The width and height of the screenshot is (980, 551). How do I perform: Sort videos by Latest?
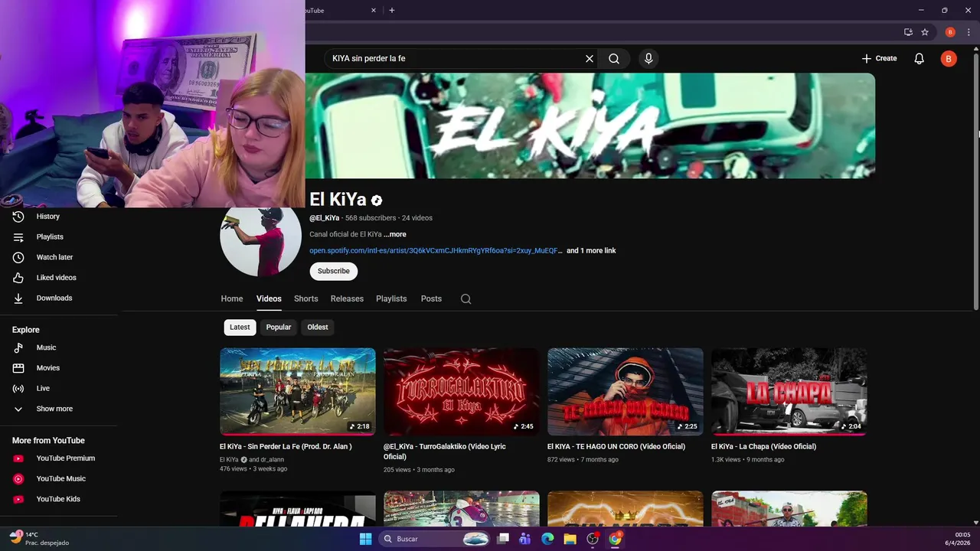point(240,327)
